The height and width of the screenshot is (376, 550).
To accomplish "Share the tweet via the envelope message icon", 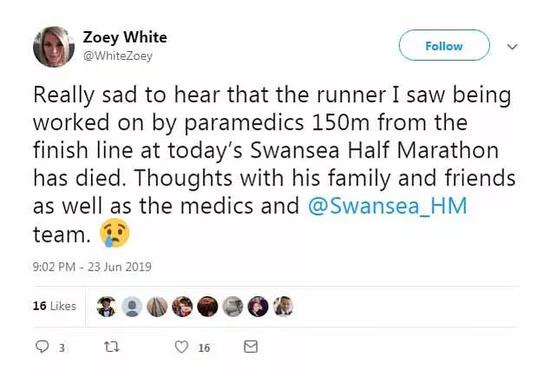I will 250,347.
